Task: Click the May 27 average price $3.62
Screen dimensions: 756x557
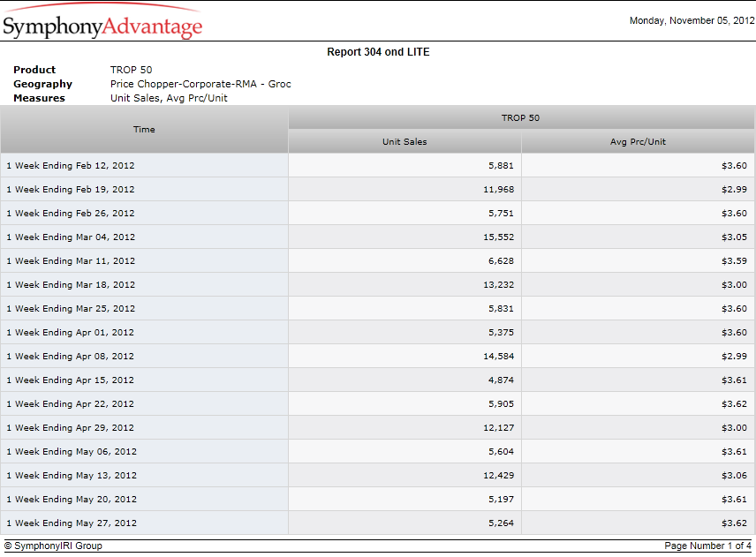Action: pyautogui.click(x=734, y=523)
